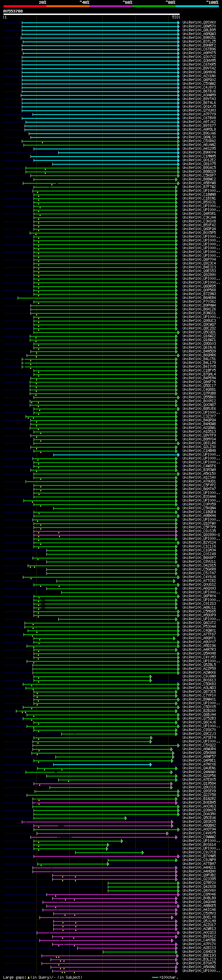
Task: Select hit label UniRef100_C4V6Y5
Action: point(199,834)
